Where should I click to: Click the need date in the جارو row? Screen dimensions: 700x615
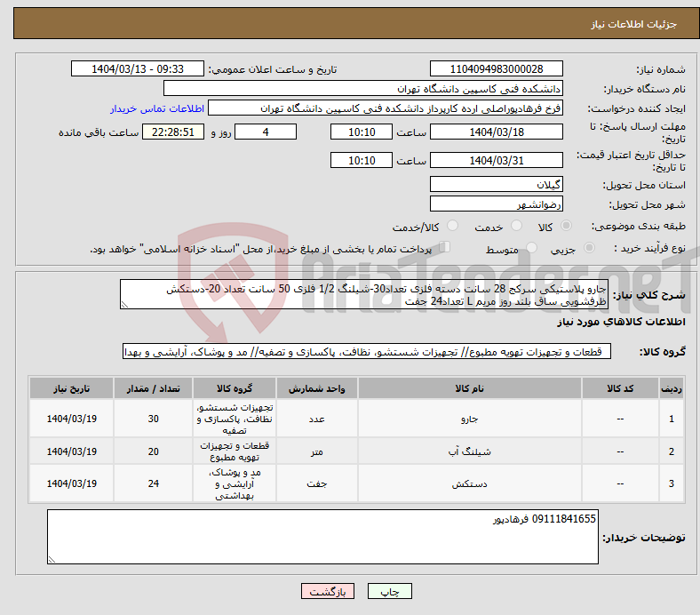pyautogui.click(x=71, y=419)
